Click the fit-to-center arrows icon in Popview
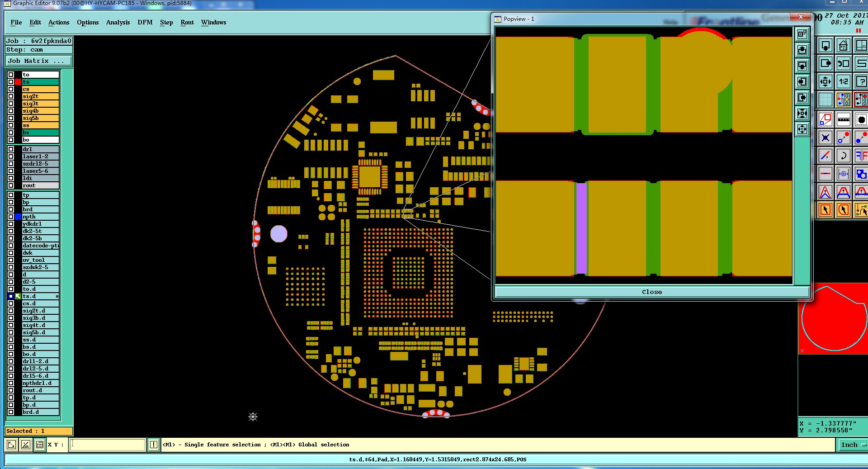868x469 pixels. (x=802, y=114)
